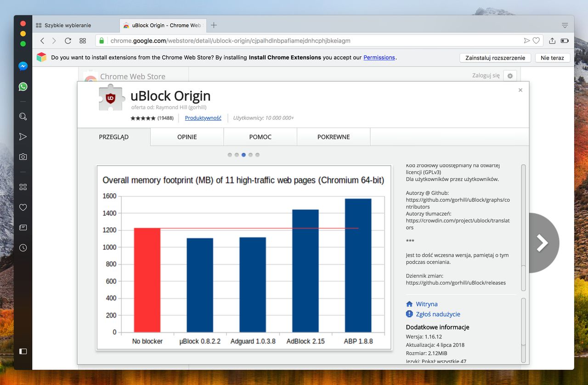Open the history clock icon

(23, 248)
